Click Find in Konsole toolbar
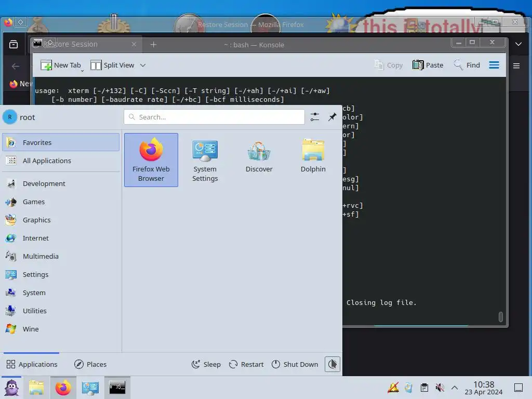The width and height of the screenshot is (532, 399). click(467, 65)
